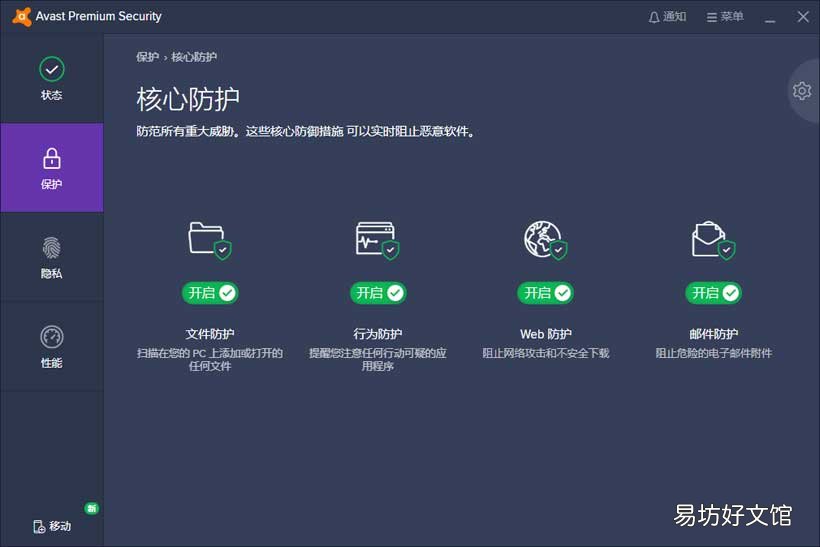Click the mail shield envelope icon
Viewport: 820px width, 547px height.
713,240
